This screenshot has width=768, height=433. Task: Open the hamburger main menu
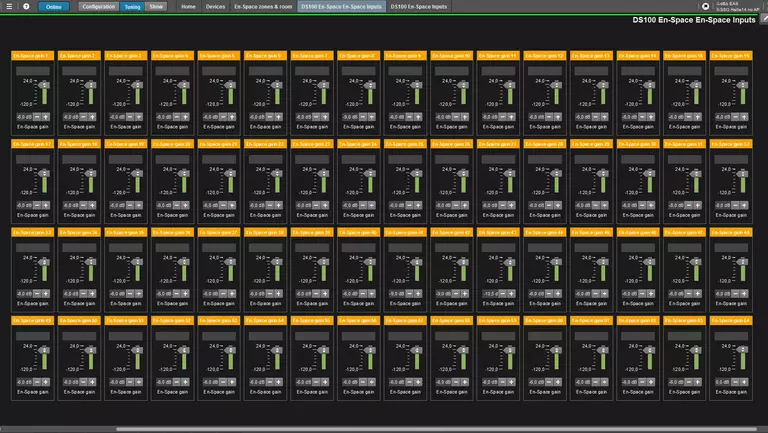click(x=9, y=6)
